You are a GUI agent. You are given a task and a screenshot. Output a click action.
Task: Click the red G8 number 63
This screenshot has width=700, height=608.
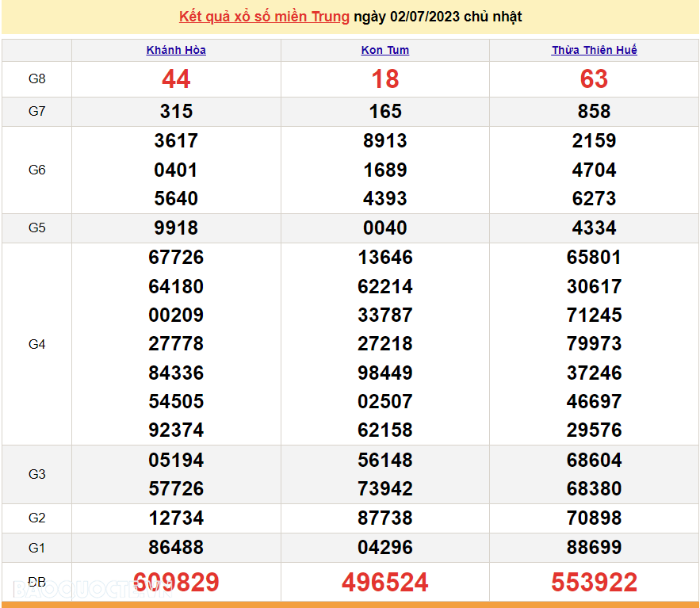(594, 79)
